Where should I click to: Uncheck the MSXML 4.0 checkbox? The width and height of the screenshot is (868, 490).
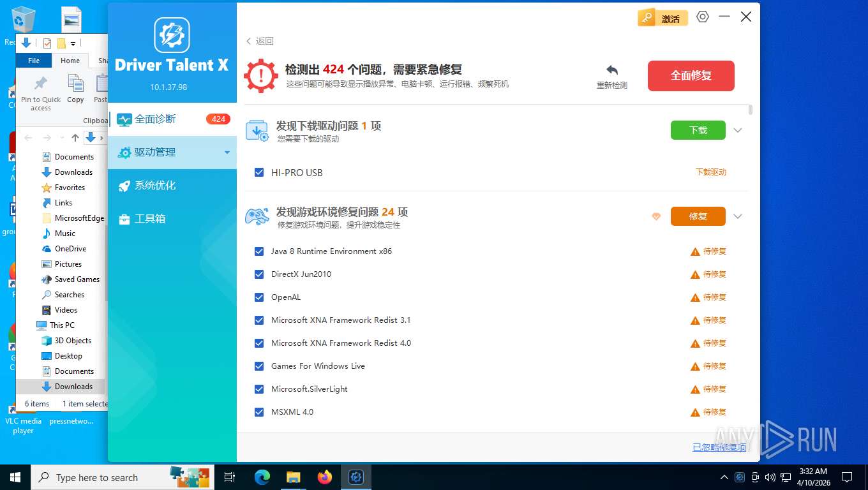(259, 412)
